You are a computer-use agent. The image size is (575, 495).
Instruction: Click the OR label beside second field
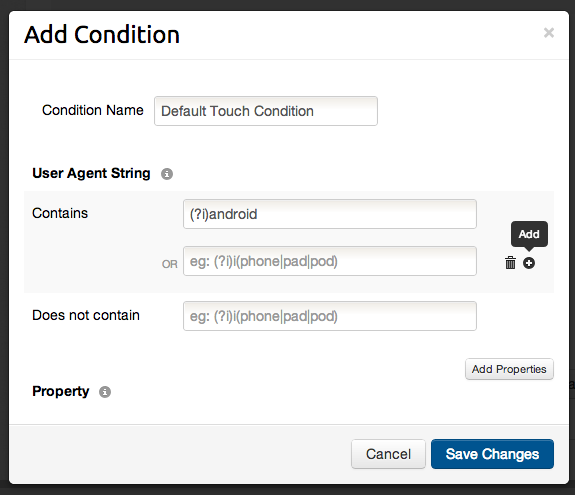[x=169, y=264]
